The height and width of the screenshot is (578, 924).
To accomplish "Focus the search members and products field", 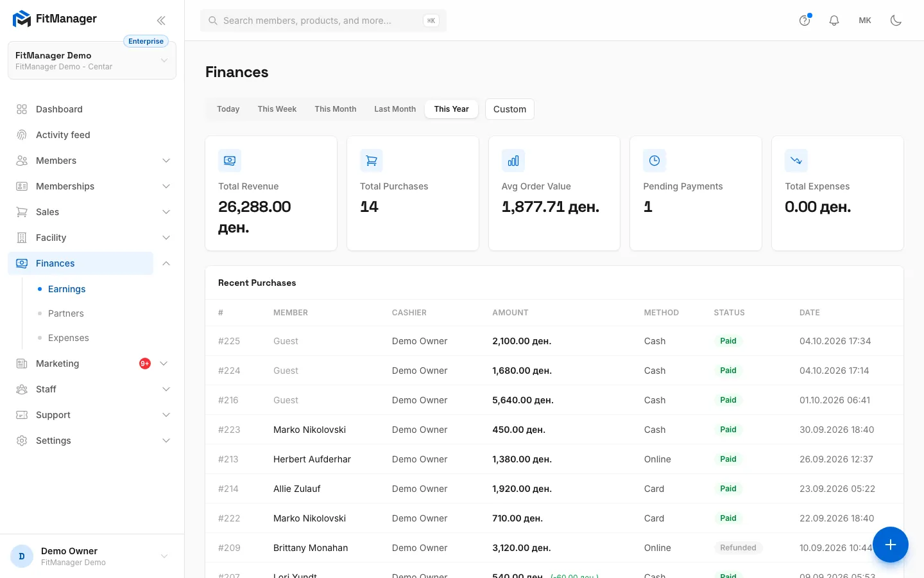I will click(x=323, y=21).
